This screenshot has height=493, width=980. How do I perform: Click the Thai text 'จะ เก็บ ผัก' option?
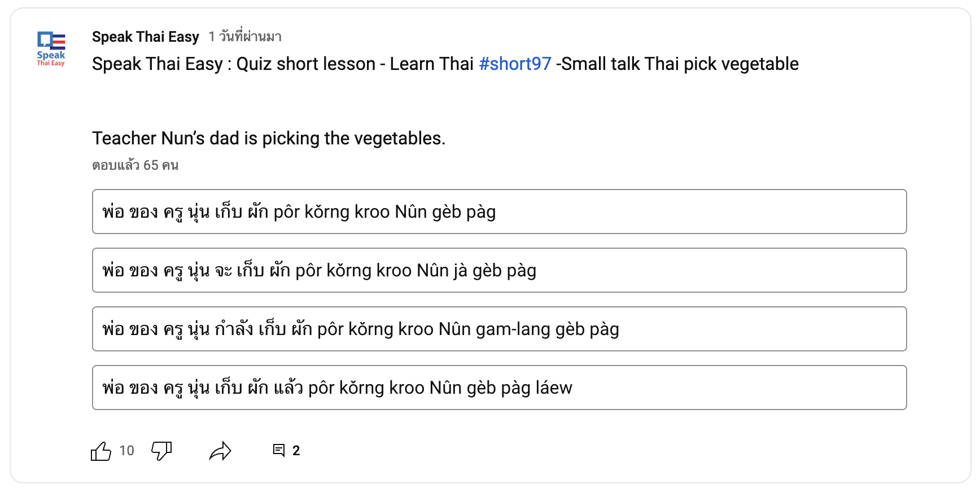tap(252, 270)
